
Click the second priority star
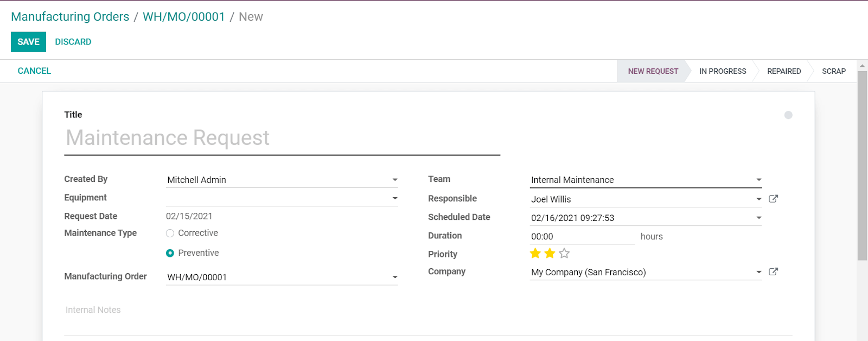550,253
